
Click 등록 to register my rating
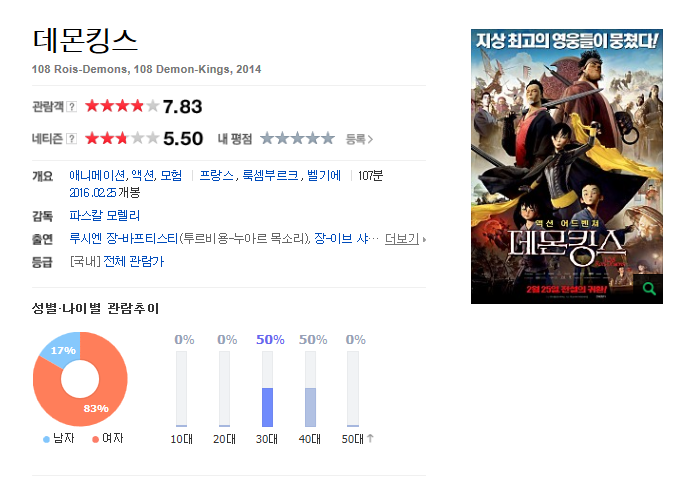359,139
